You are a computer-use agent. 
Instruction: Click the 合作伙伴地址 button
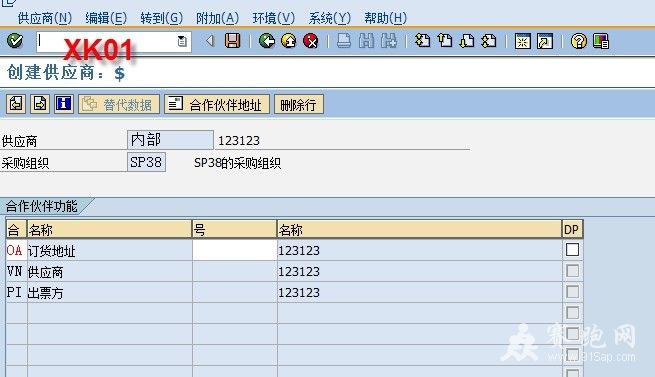(x=217, y=104)
